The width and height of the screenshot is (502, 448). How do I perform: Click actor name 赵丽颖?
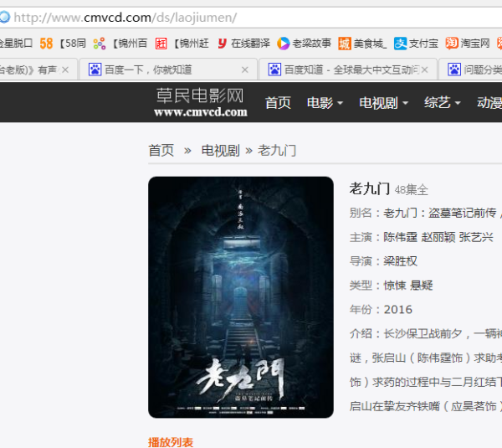438,237
